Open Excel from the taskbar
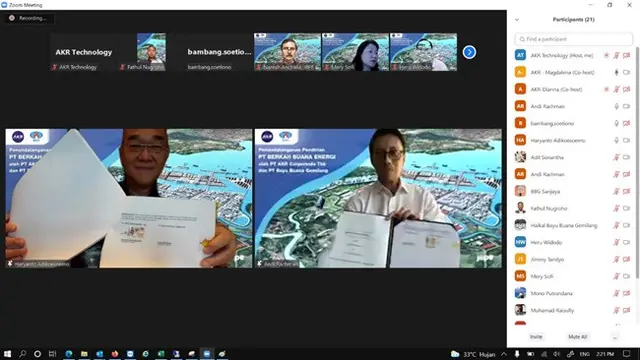 [x=161, y=354]
